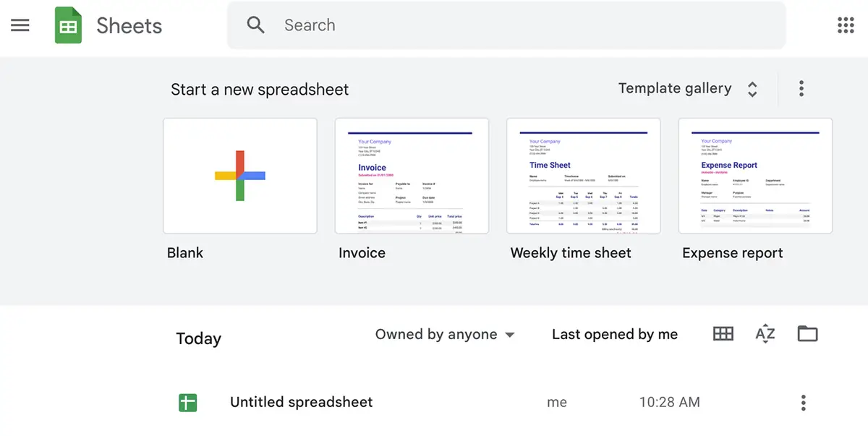868x436 pixels.
Task: Open the file picker folder icon
Action: (807, 334)
